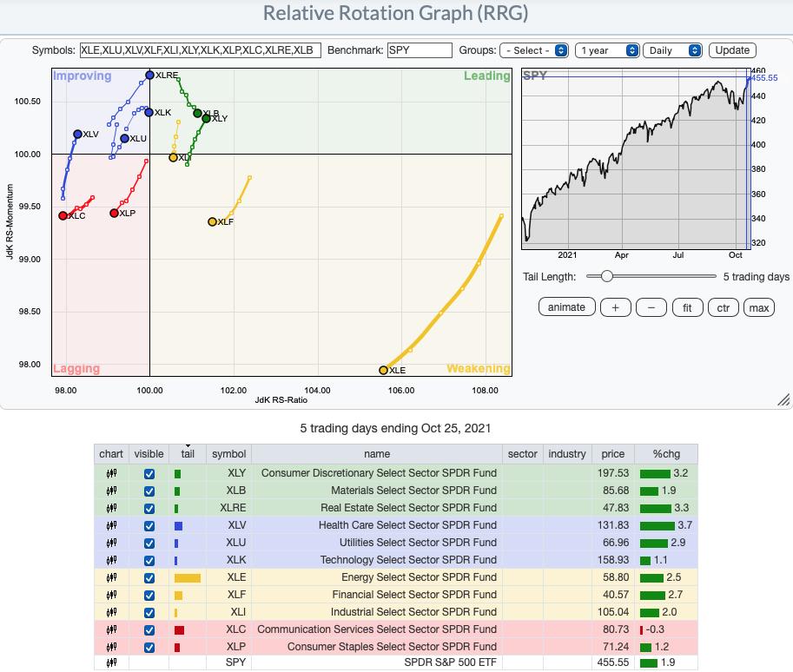This screenshot has height=672, width=793.
Task: Click the XLE data point on graph
Action: coord(383,370)
